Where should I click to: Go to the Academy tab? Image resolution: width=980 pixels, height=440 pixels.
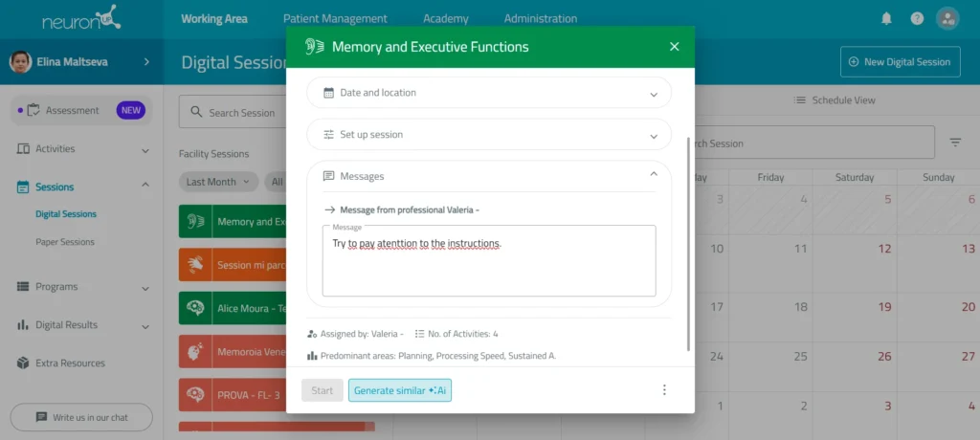pos(446,19)
